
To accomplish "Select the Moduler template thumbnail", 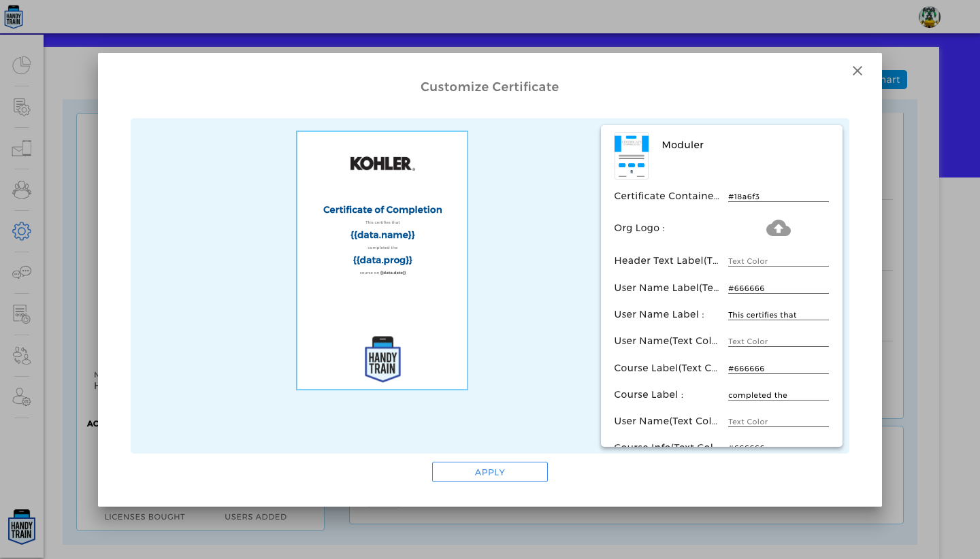I will [x=632, y=156].
